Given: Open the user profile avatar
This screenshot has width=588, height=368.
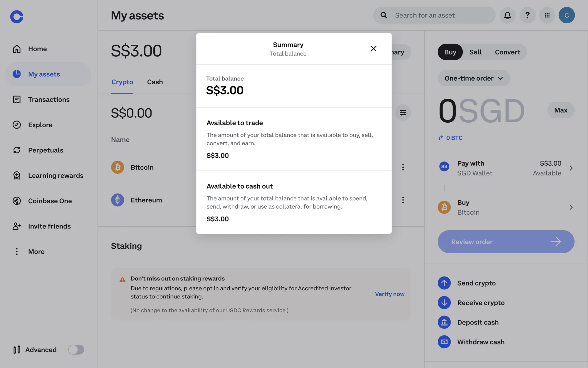Looking at the screenshot, I should tap(567, 15).
